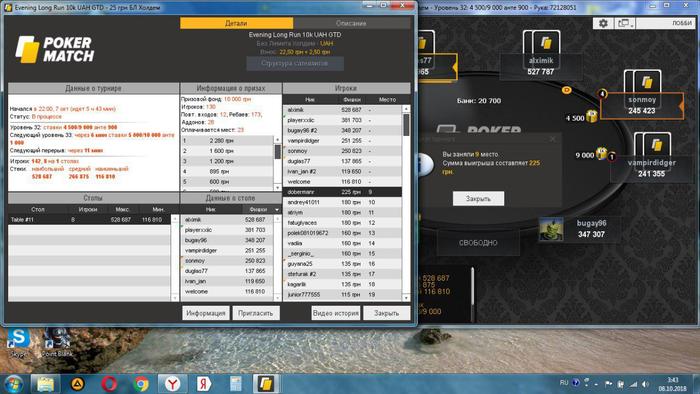Viewport: 700px width, 394px height.
Task: Switch to PokerMatch app in taskbar
Action: (267, 384)
